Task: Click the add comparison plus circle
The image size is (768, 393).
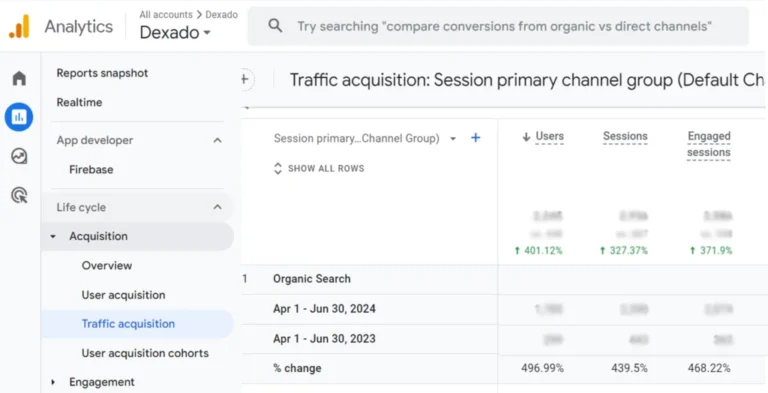Action: coord(246,79)
